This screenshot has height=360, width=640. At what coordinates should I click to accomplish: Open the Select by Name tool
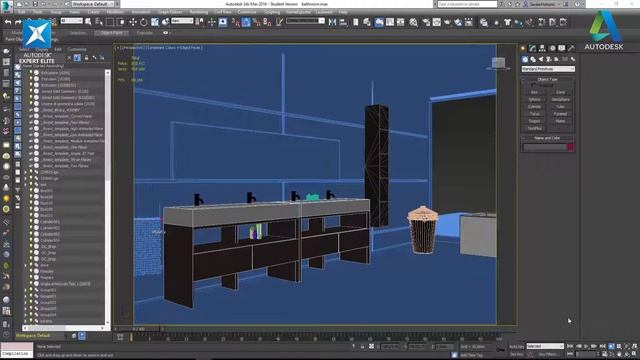[x=99, y=22]
